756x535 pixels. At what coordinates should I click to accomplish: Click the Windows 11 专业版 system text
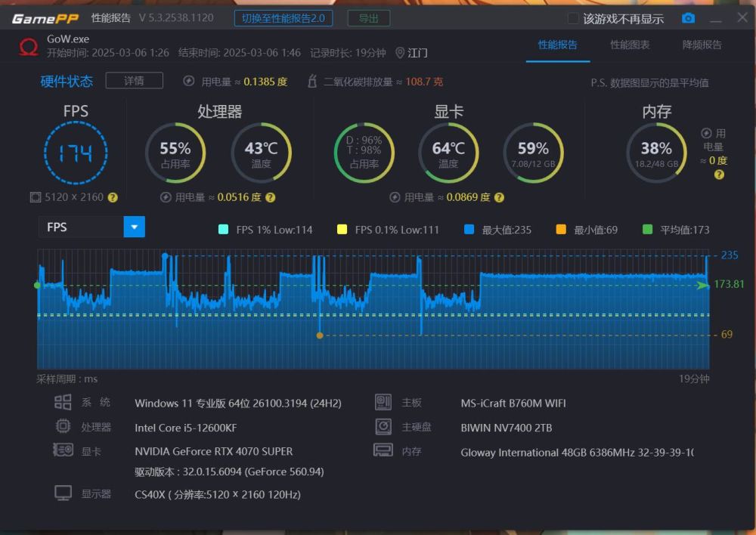(x=237, y=404)
